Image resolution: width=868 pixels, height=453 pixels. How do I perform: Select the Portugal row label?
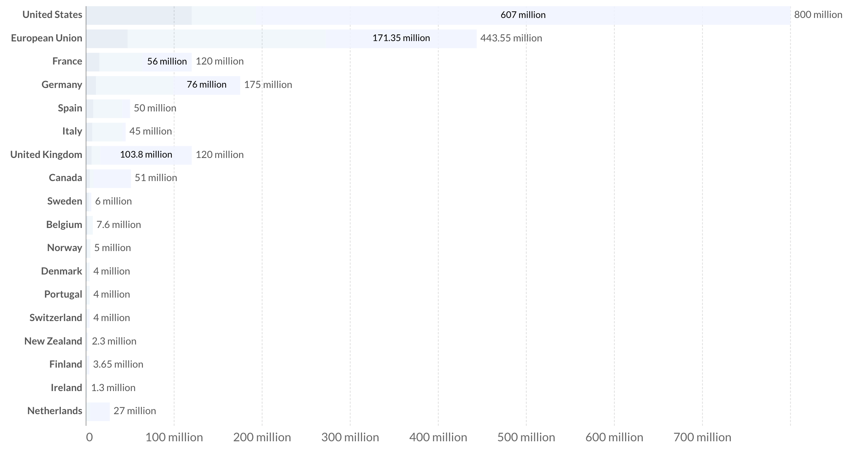[63, 294]
